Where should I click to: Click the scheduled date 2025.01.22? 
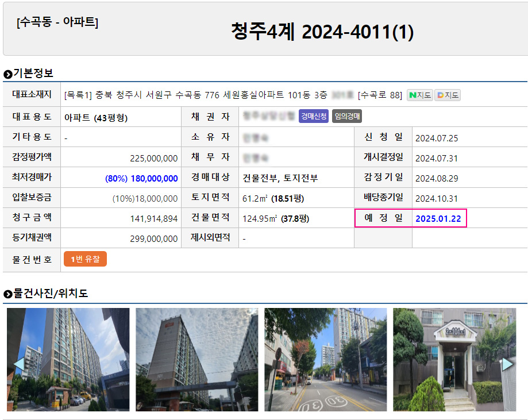(438, 218)
